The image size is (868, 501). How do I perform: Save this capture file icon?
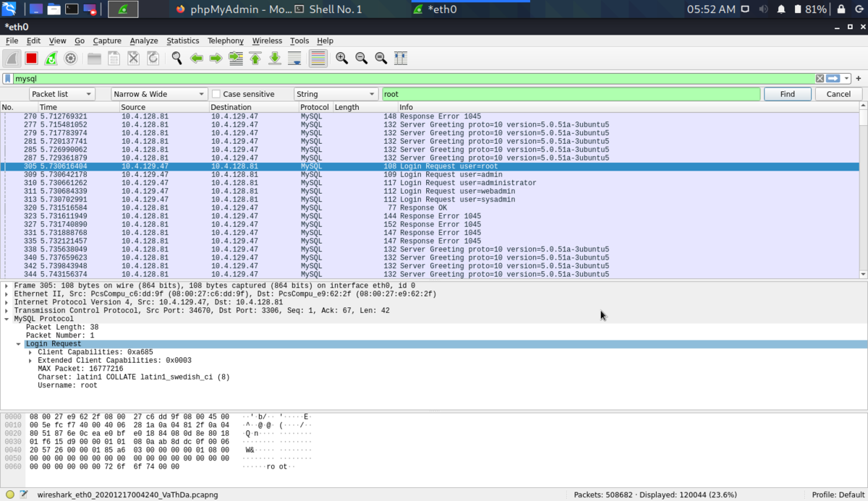[x=114, y=59]
